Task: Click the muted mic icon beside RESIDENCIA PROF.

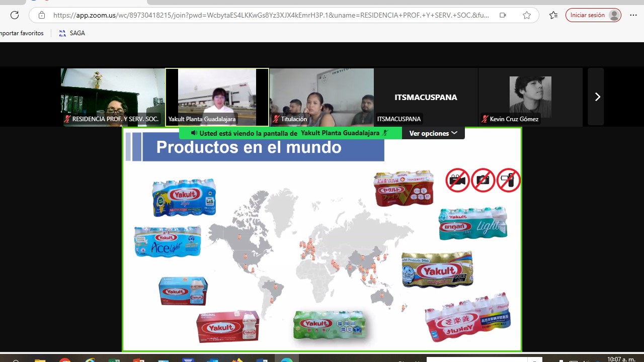Action: (67, 119)
